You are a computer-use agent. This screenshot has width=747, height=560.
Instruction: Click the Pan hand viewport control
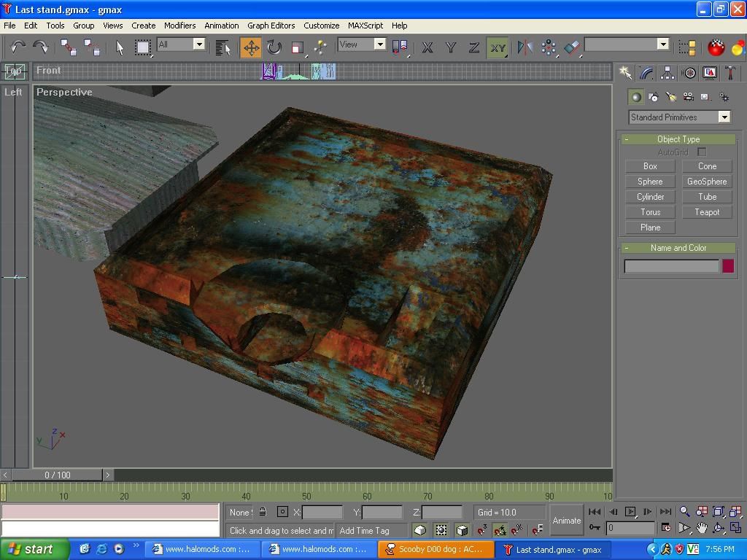click(x=701, y=528)
